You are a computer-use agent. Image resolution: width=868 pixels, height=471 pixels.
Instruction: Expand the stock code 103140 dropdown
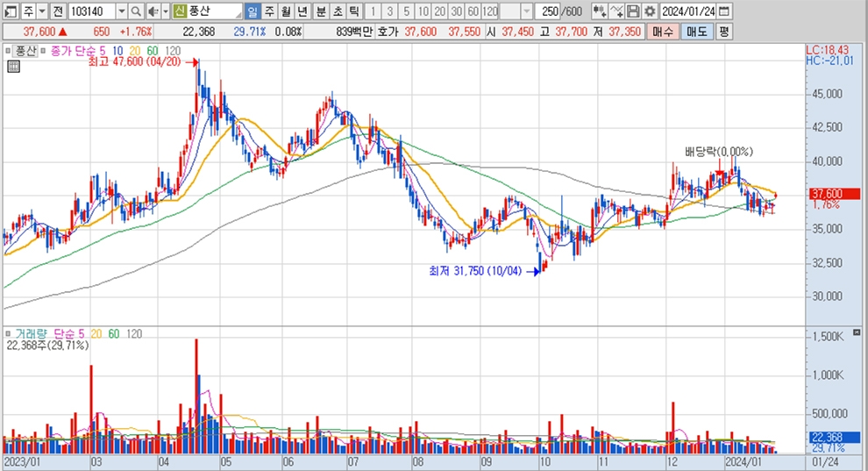(x=121, y=11)
